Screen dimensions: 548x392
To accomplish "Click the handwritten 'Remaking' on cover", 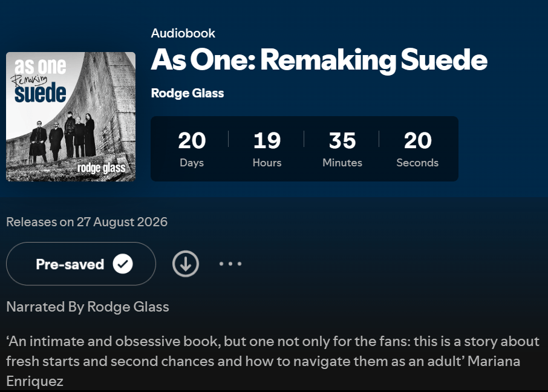I will click(30, 79).
